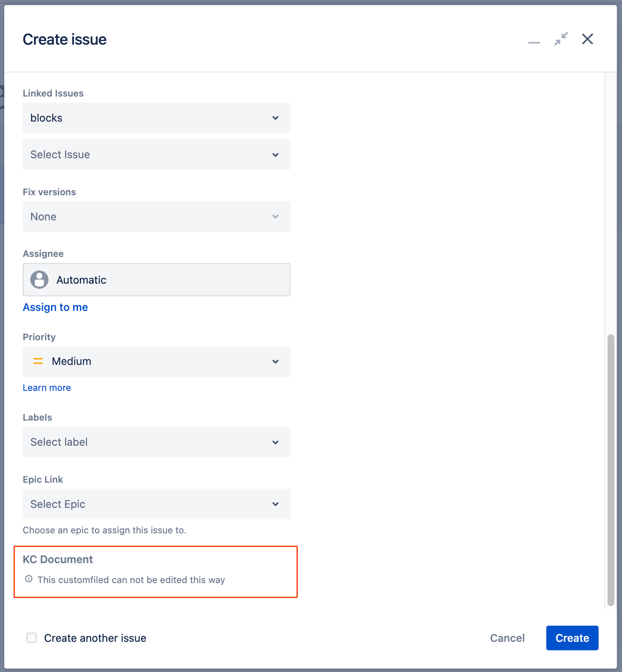Click the 'Linked Issues' field label
Screen dimensions: 622x672
(53, 93)
